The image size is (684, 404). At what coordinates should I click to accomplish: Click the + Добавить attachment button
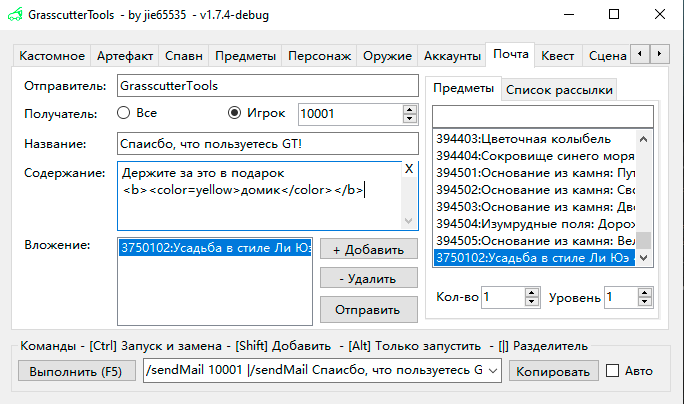[368, 249]
